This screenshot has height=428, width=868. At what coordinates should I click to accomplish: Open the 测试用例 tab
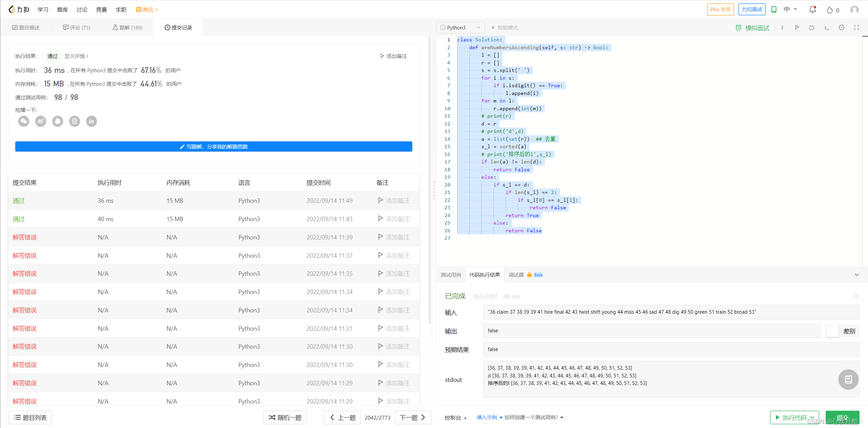pyautogui.click(x=451, y=275)
